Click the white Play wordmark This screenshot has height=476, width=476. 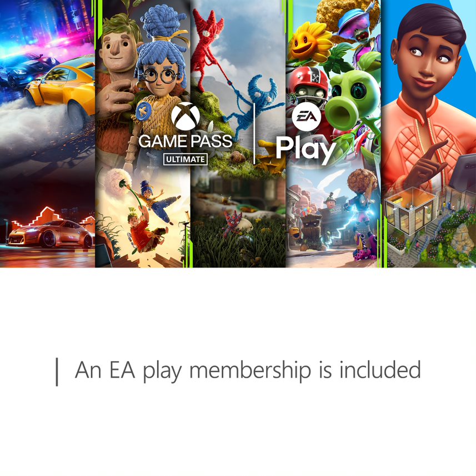(x=305, y=150)
